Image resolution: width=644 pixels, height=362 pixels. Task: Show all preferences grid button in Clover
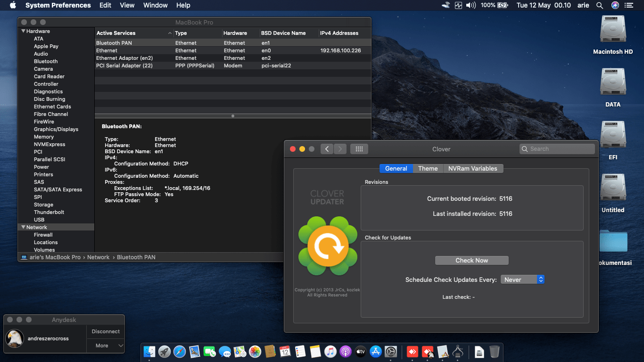point(359,149)
